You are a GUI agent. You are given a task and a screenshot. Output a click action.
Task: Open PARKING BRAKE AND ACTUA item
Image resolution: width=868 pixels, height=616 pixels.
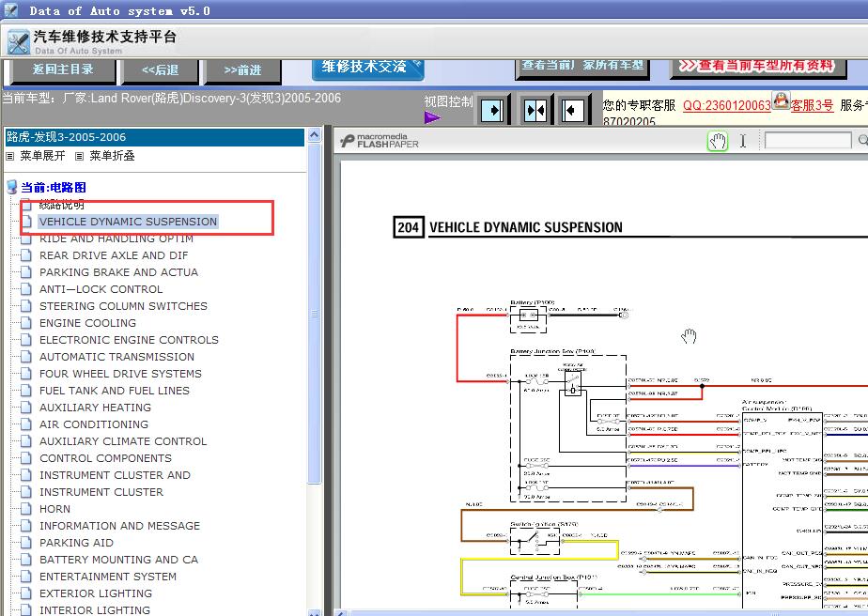click(118, 272)
